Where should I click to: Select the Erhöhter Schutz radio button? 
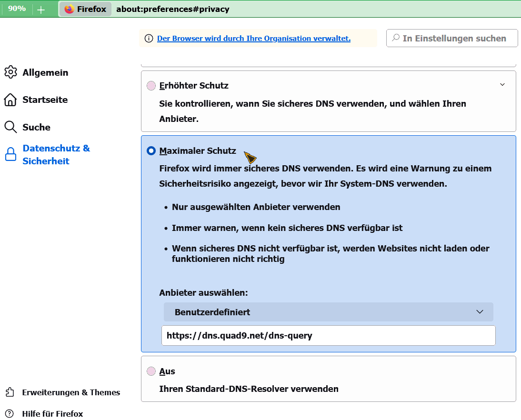click(151, 86)
